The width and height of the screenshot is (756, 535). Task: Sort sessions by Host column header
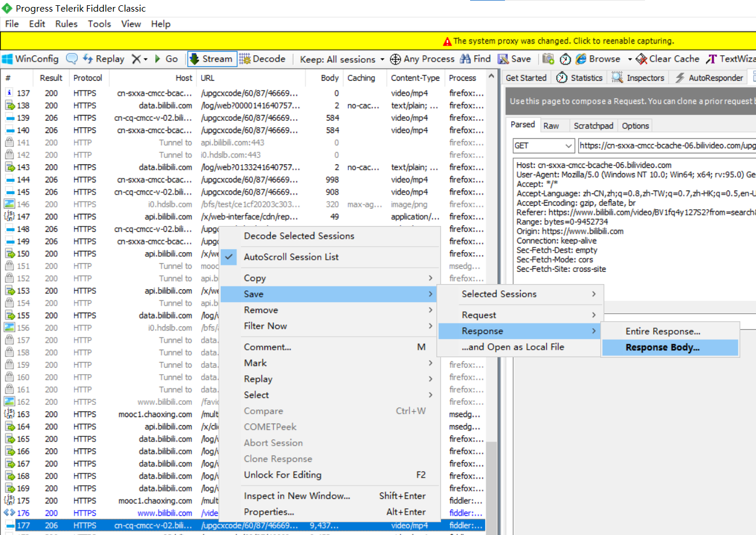point(153,78)
